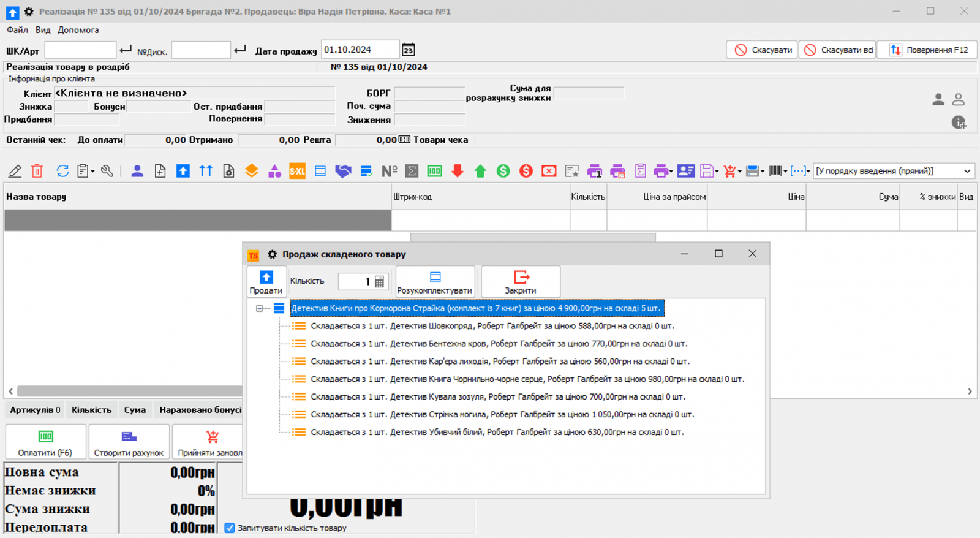Open the calendar picker beside sale date

409,50
